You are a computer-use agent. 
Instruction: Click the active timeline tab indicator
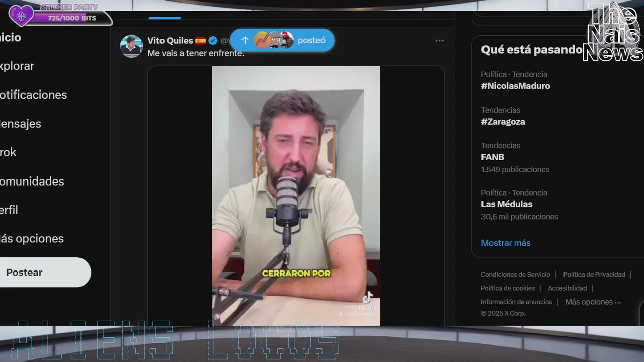point(165,18)
